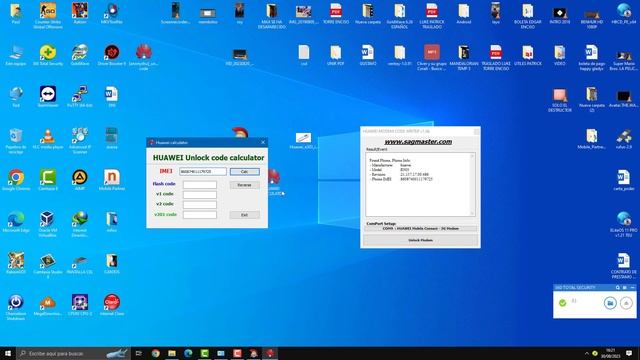Open Microsoft Edge from the taskbar
This screenshot has height=360, width=640.
pyautogui.click(x=188, y=353)
